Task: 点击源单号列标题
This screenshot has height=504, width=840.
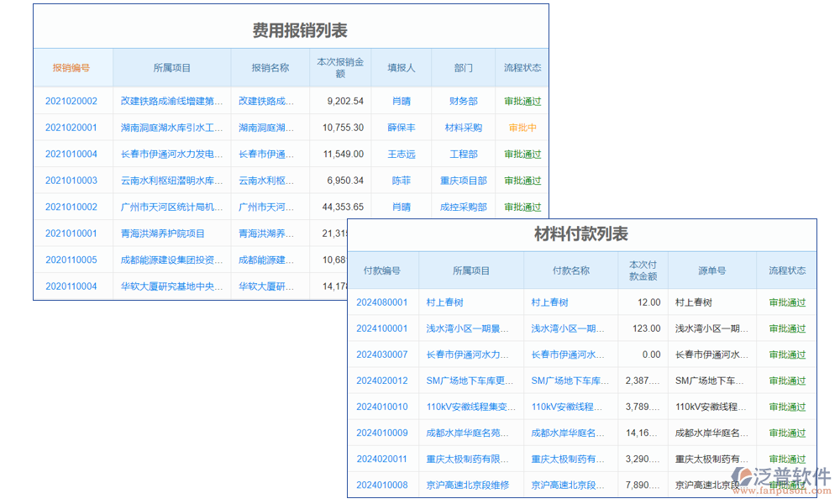Action: 711,270
